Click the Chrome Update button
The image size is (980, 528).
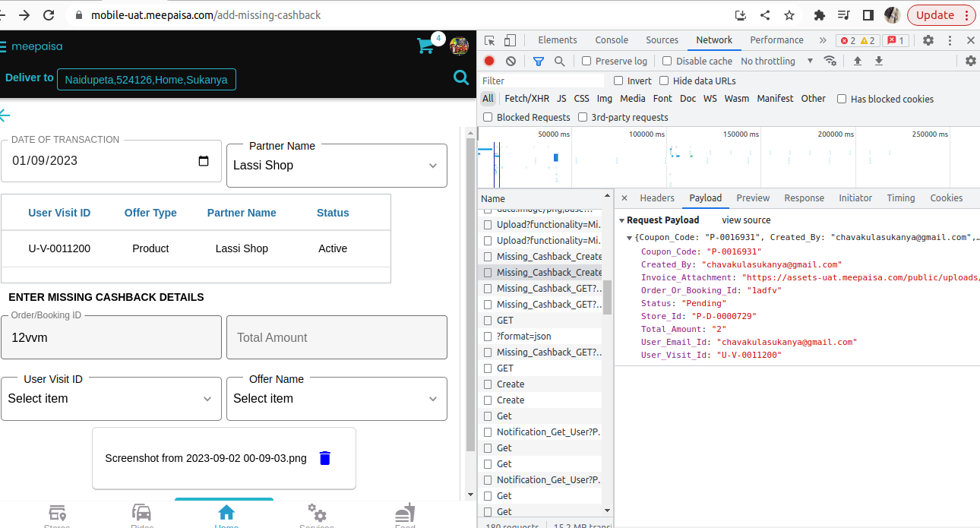(x=941, y=15)
